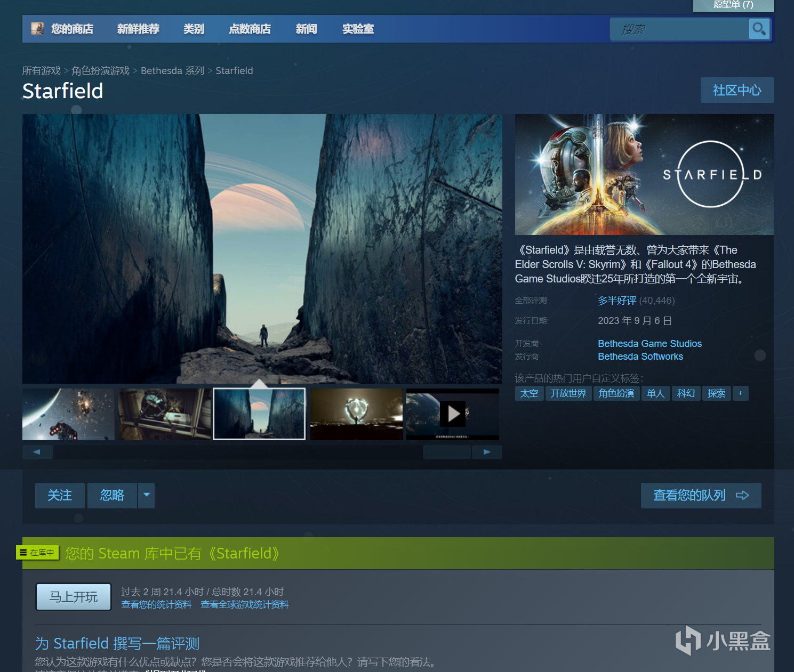Viewport: 794px width, 672px height.
Task: Open 新闻 menu
Action: click(306, 29)
